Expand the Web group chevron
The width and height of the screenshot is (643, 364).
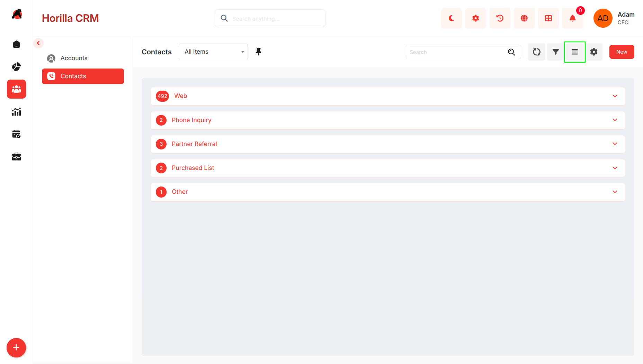coord(615,96)
